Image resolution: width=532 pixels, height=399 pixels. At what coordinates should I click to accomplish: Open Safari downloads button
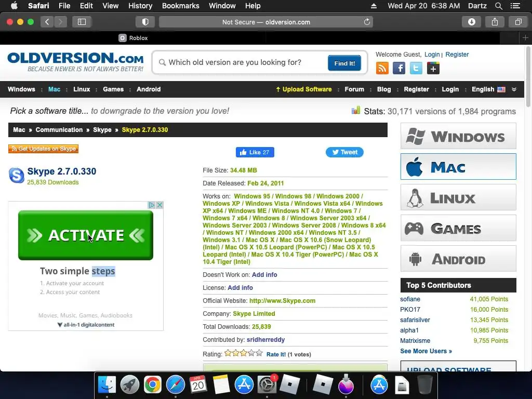click(x=472, y=22)
